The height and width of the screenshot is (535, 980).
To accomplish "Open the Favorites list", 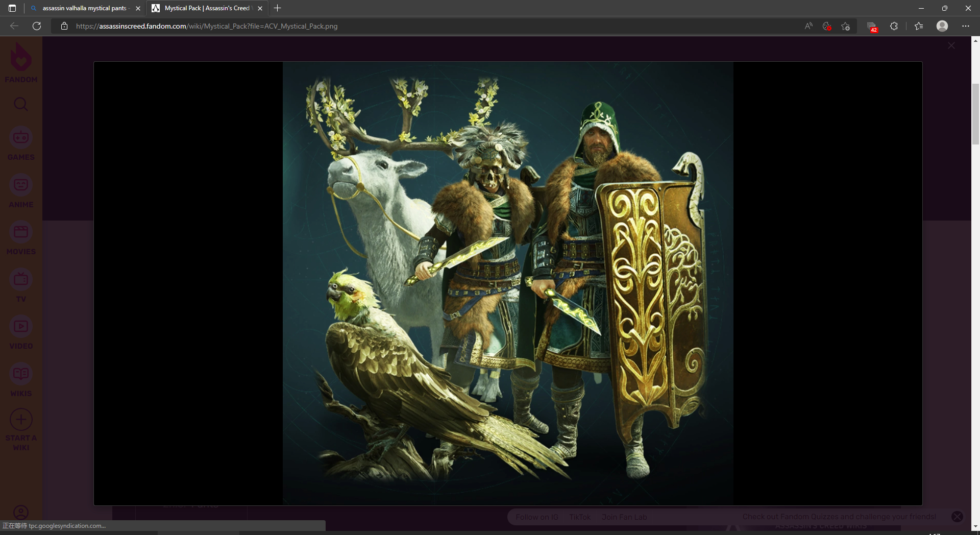I will [919, 26].
